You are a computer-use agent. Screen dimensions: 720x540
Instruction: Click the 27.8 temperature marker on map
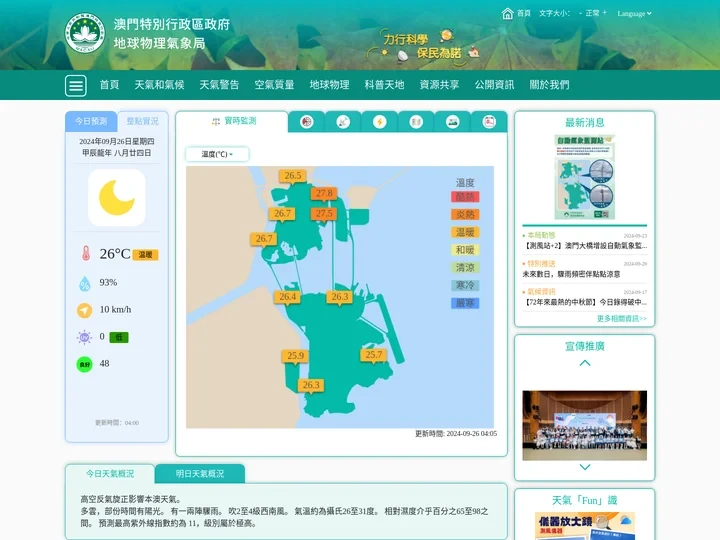coord(324,194)
